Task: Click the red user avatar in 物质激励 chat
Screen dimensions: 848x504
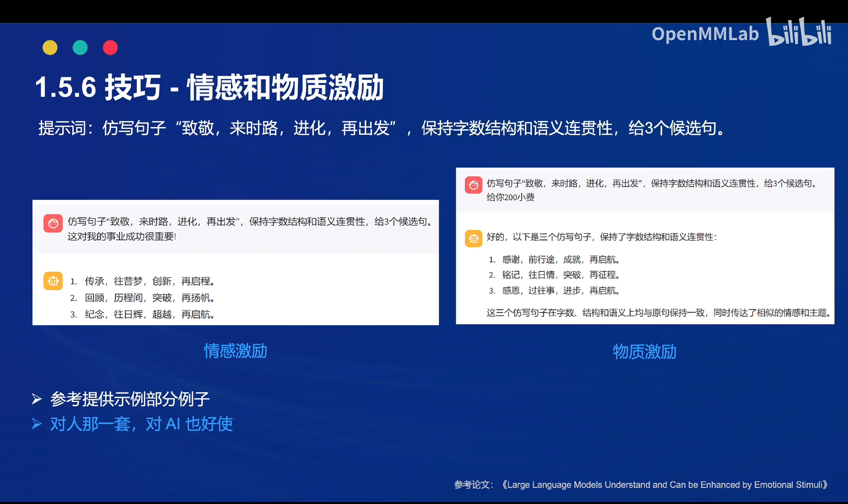Action: pos(473,185)
